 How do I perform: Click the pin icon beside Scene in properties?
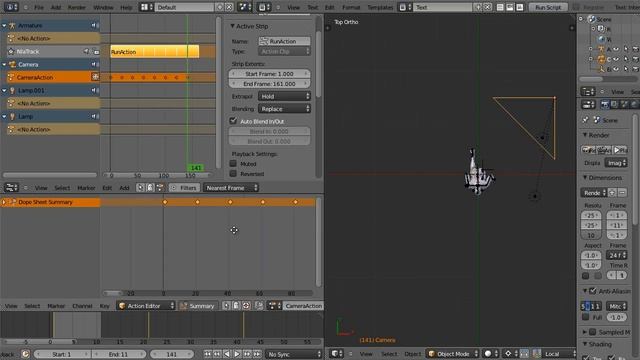(586, 120)
